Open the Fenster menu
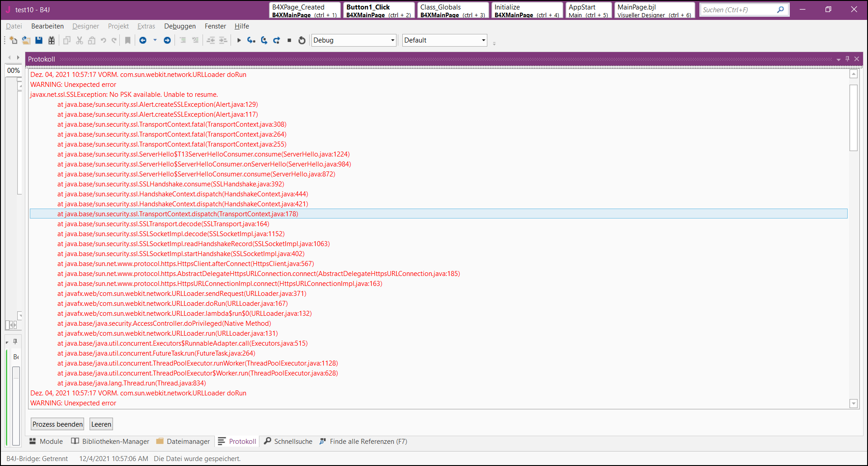The height and width of the screenshot is (466, 868). pyautogui.click(x=215, y=26)
